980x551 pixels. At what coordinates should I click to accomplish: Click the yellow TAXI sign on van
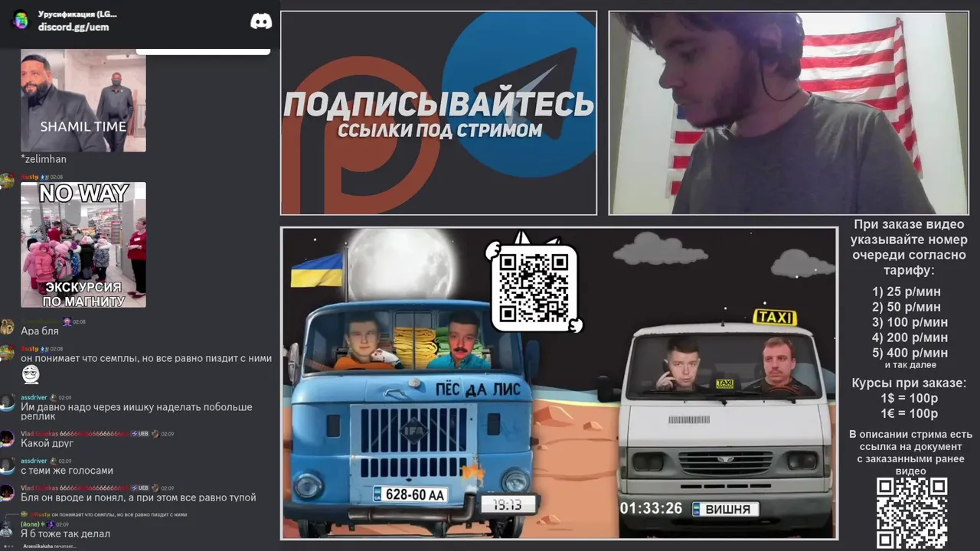pyautogui.click(x=775, y=317)
